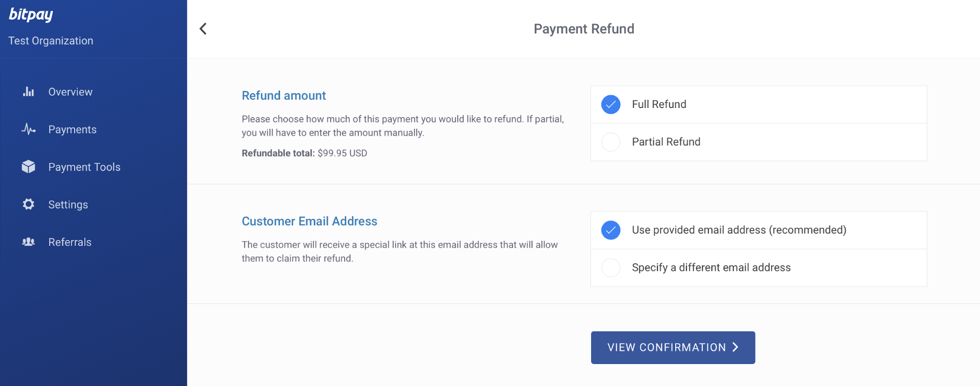Click the Settings gear icon

click(28, 204)
